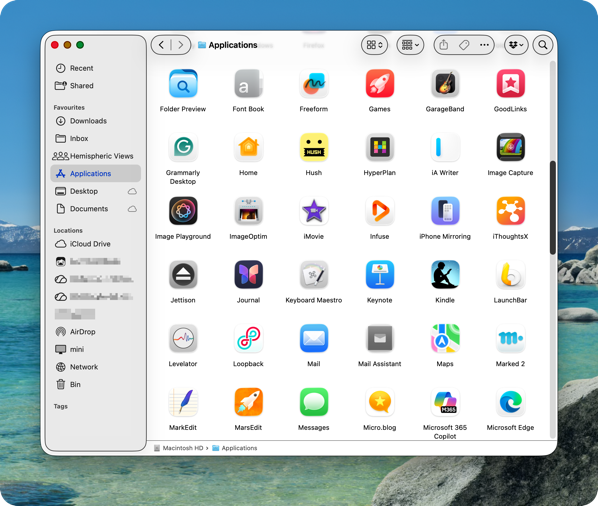The image size is (598, 506).
Task: Click the iA Writer icon
Action: coord(445,147)
